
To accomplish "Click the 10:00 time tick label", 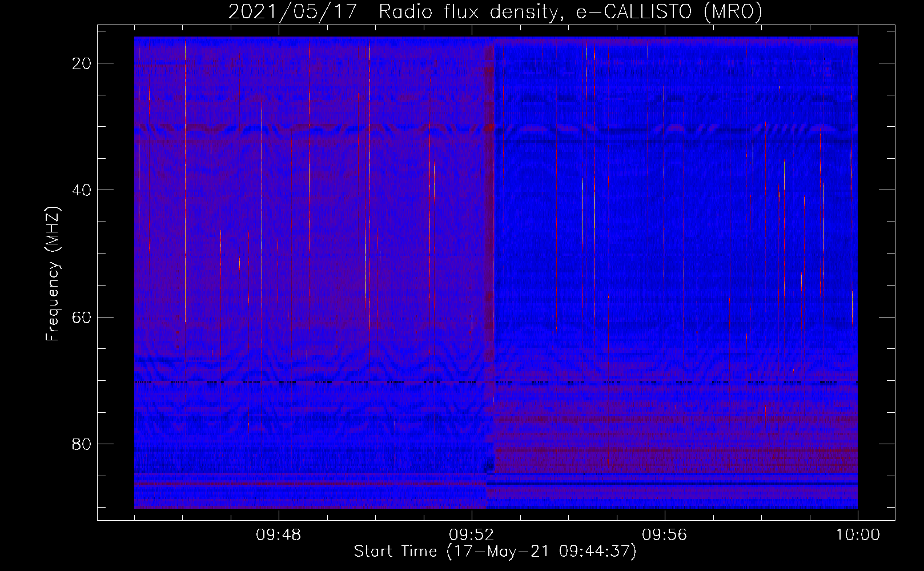I will pos(858,535).
